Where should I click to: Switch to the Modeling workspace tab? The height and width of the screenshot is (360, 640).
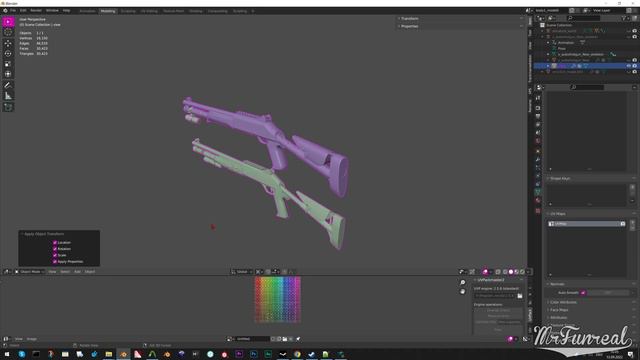tap(108, 11)
